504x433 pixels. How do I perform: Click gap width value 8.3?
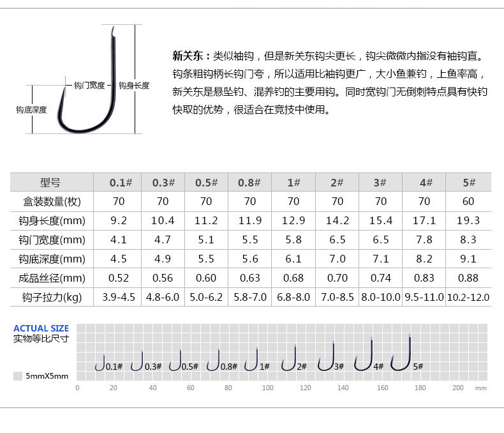(468, 239)
